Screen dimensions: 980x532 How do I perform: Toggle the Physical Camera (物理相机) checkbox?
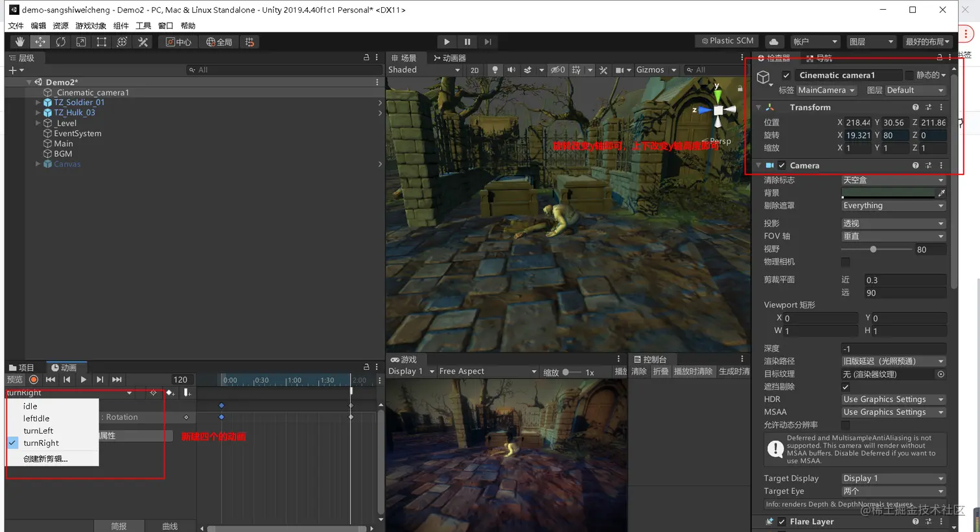tap(846, 262)
